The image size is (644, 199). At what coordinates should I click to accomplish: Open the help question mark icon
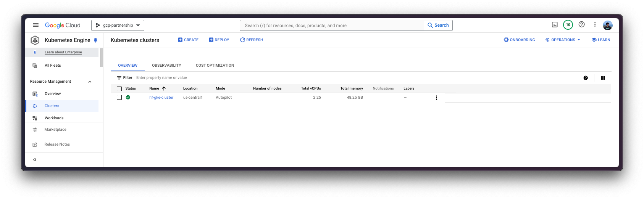(x=581, y=24)
